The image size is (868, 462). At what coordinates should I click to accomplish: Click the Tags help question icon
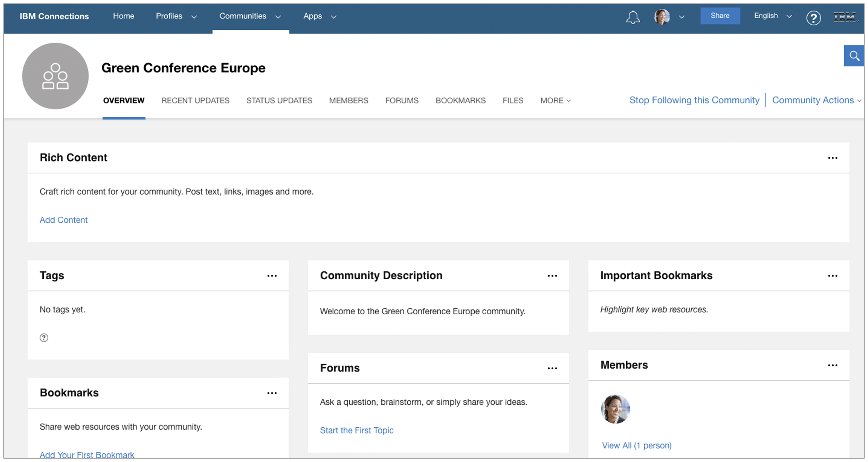pos(44,338)
